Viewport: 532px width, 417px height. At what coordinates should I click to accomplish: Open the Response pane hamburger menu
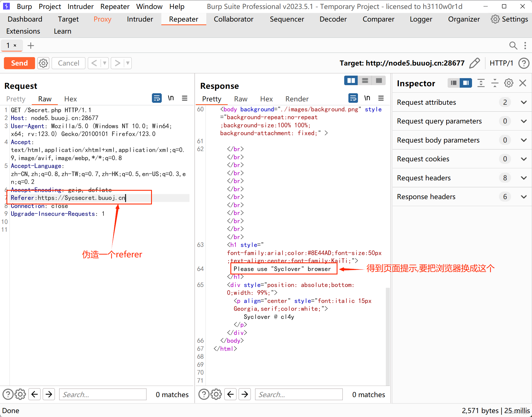click(x=381, y=98)
